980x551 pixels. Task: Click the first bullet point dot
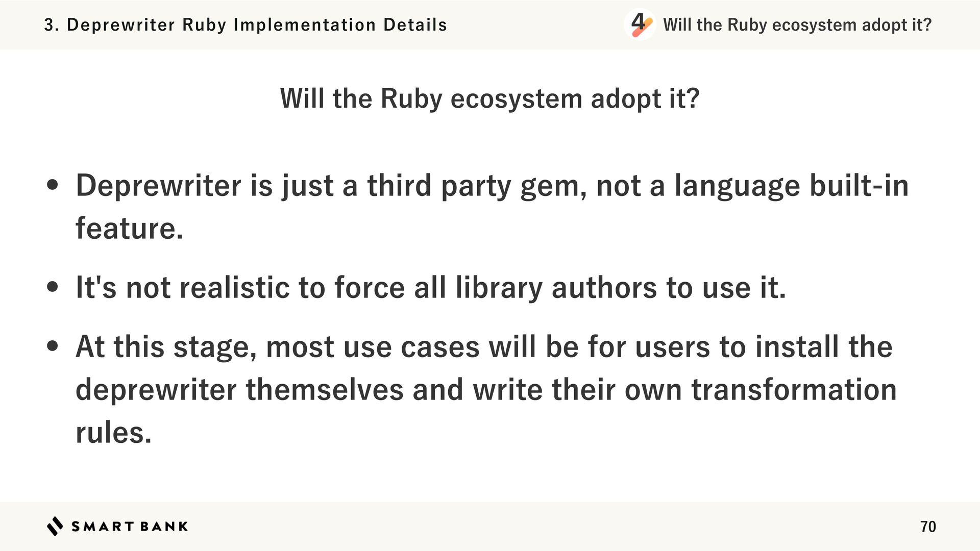(x=52, y=185)
